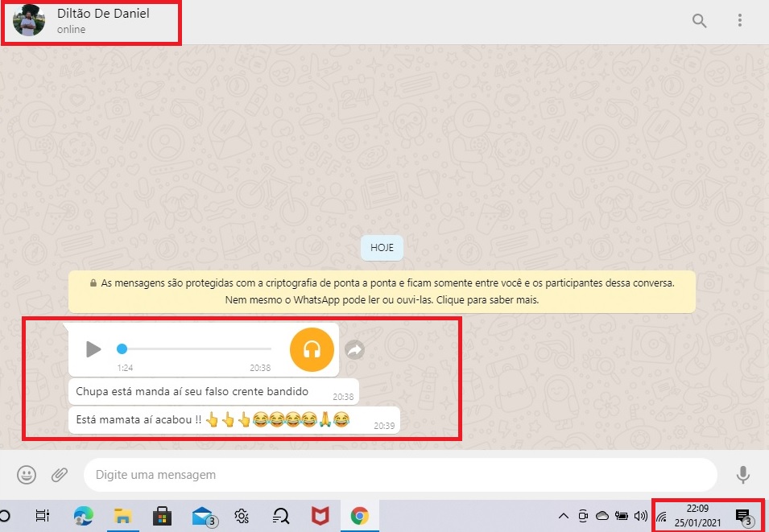Image resolution: width=769 pixels, height=532 pixels.
Task: Play the 1:24 voice message
Action: tap(93, 349)
